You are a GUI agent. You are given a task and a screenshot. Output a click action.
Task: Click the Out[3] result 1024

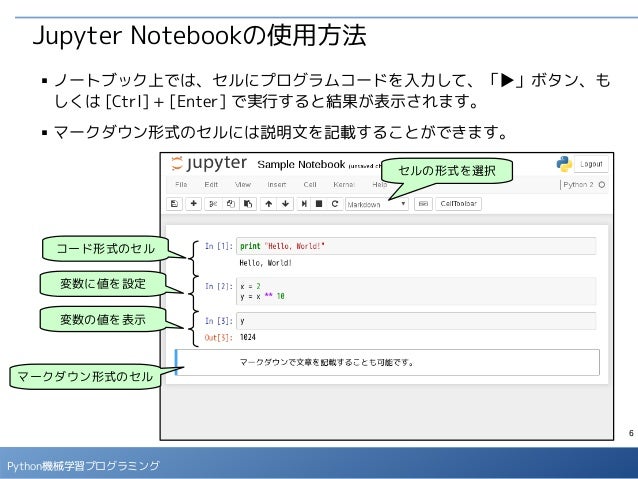coord(248,337)
